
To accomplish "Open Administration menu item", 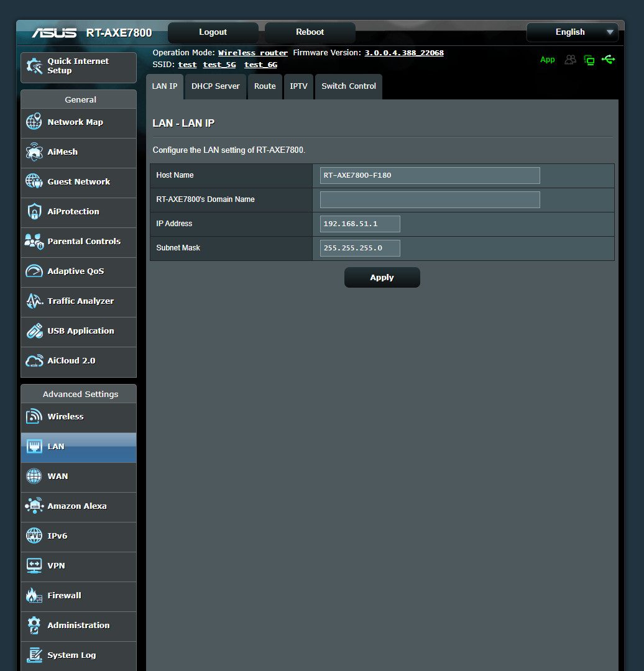I will (x=79, y=626).
